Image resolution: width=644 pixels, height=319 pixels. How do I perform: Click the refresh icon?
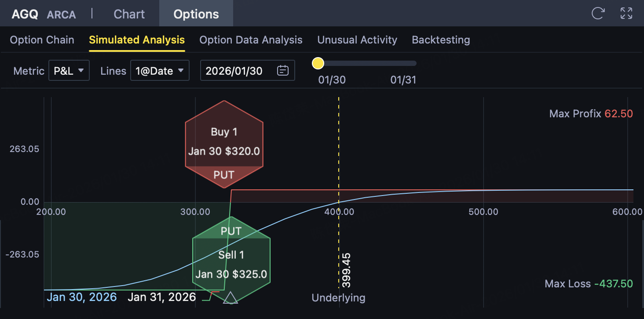tap(598, 14)
